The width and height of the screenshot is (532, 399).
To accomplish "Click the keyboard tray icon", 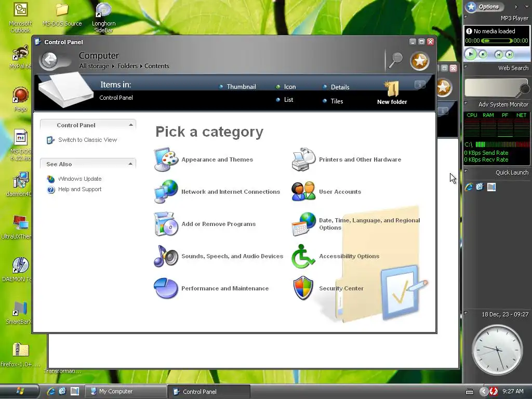I will point(470,392).
